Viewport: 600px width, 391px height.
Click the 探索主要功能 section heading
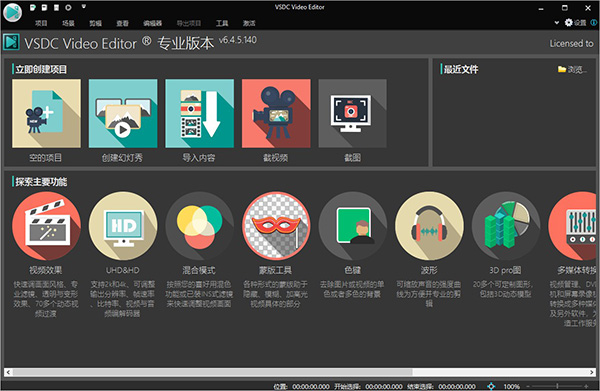pos(41,182)
